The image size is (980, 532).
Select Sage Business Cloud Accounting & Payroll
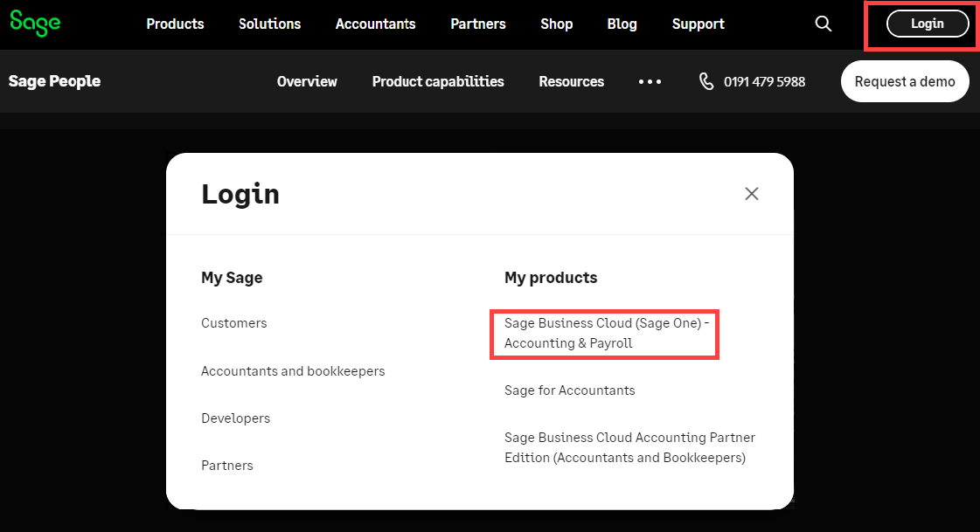603,333
